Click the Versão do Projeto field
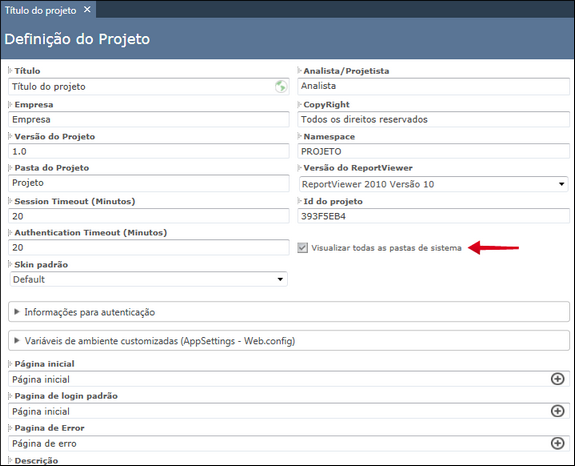The height and width of the screenshot is (466, 575). (149, 151)
